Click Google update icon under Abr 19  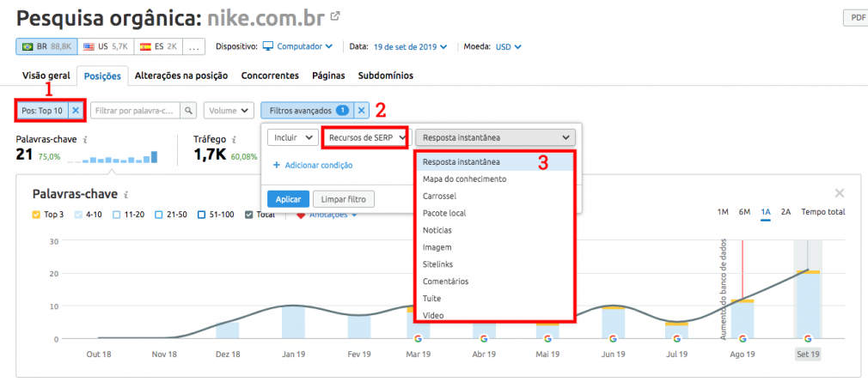(483, 338)
